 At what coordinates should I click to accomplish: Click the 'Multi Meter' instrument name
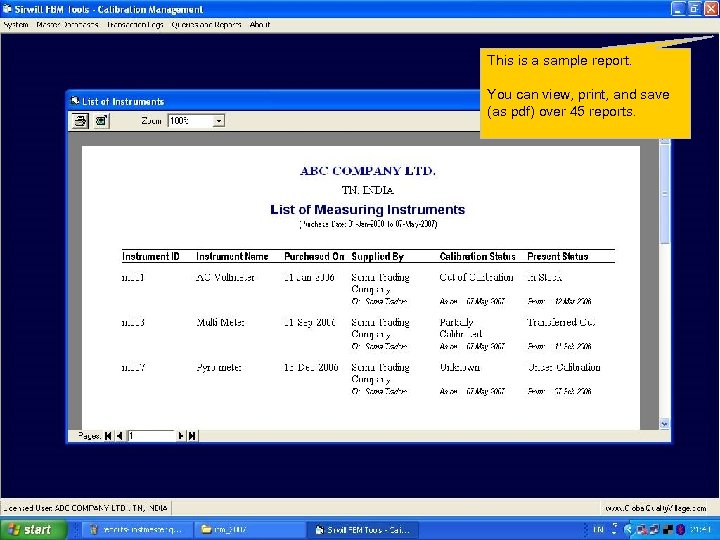coord(220,322)
